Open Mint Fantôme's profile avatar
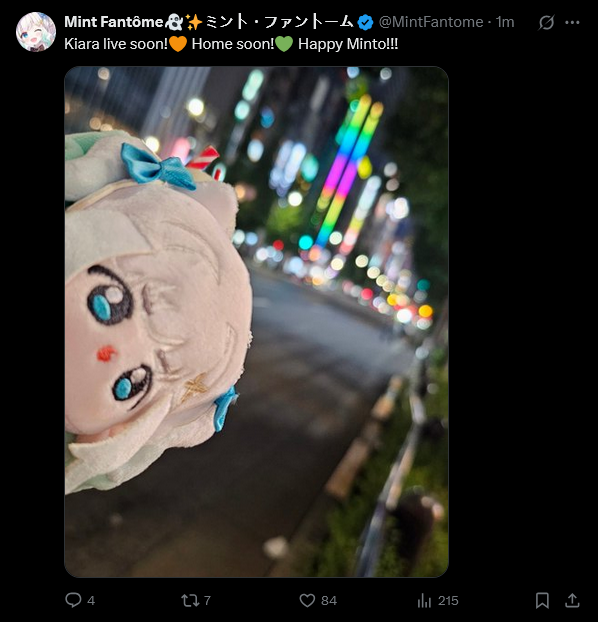The height and width of the screenshot is (622, 598). pos(36,32)
